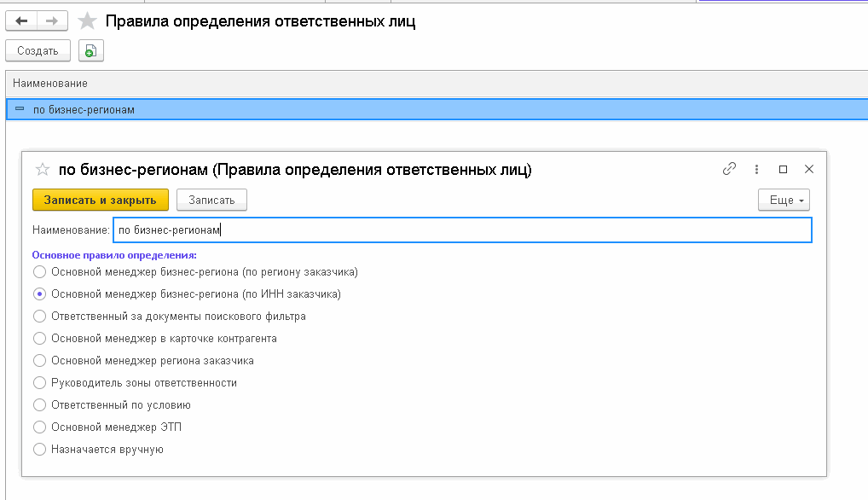Select the 'по бизнес-регионам' list row
The width and height of the screenshot is (868, 500).
[x=437, y=109]
